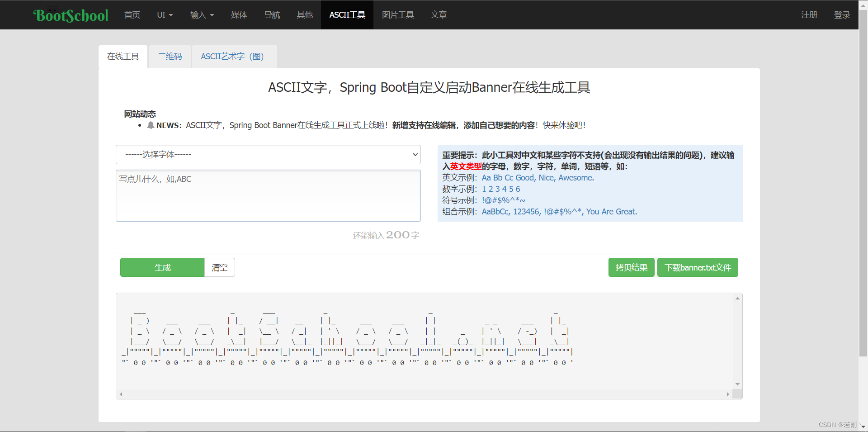This screenshot has height=432, width=868.
Task: Click 下载banner.txt文件 button
Action: coord(698,267)
